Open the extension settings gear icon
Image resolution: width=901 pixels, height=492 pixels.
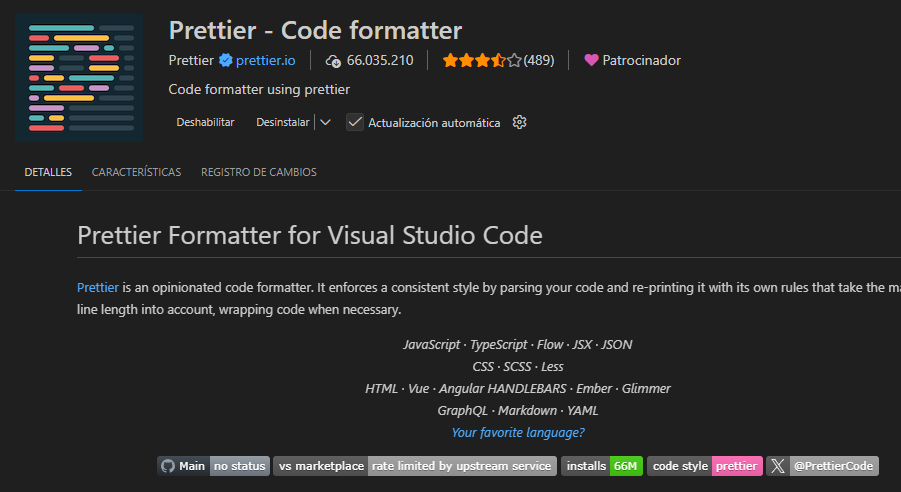click(519, 122)
